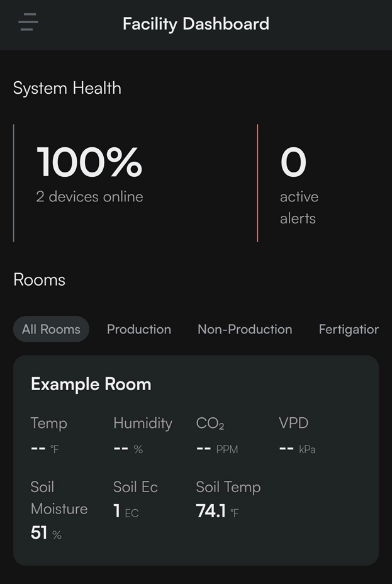Image resolution: width=392 pixels, height=584 pixels.
Task: Click the '2 devices online' text
Action: point(90,196)
